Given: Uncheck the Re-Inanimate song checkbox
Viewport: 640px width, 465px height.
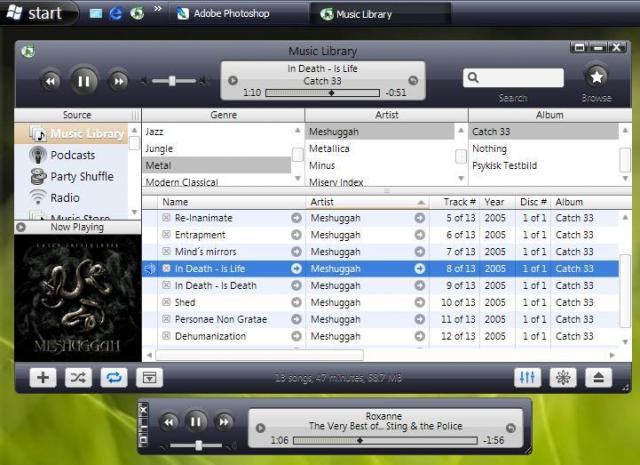Looking at the screenshot, I should [x=166, y=218].
